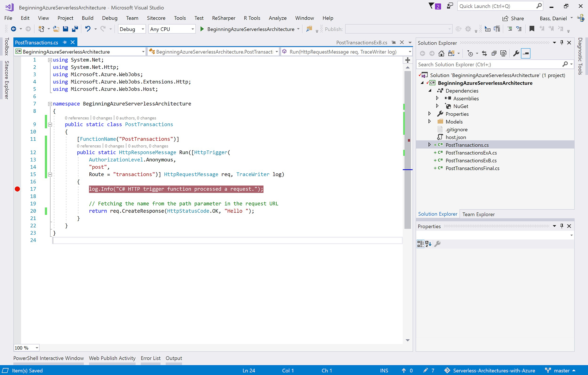Click the notifications filter flag icon
The width and height of the screenshot is (588, 375).
pyautogui.click(x=431, y=6)
